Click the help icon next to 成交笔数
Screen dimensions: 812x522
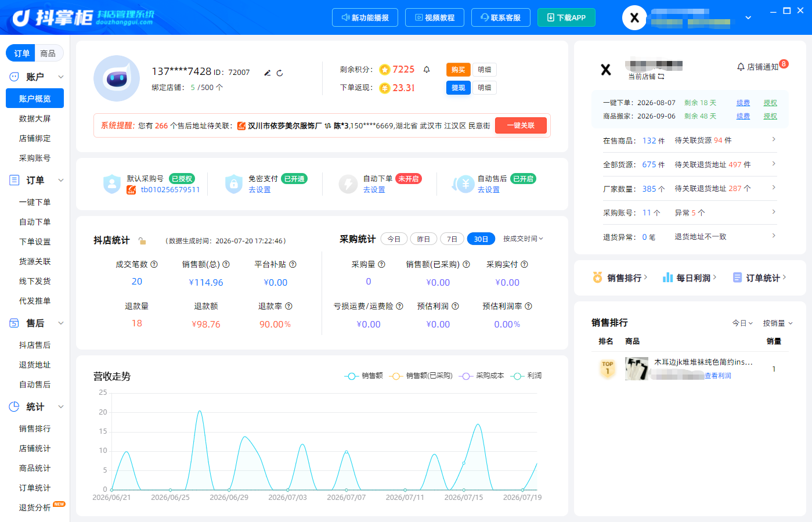[x=154, y=264]
